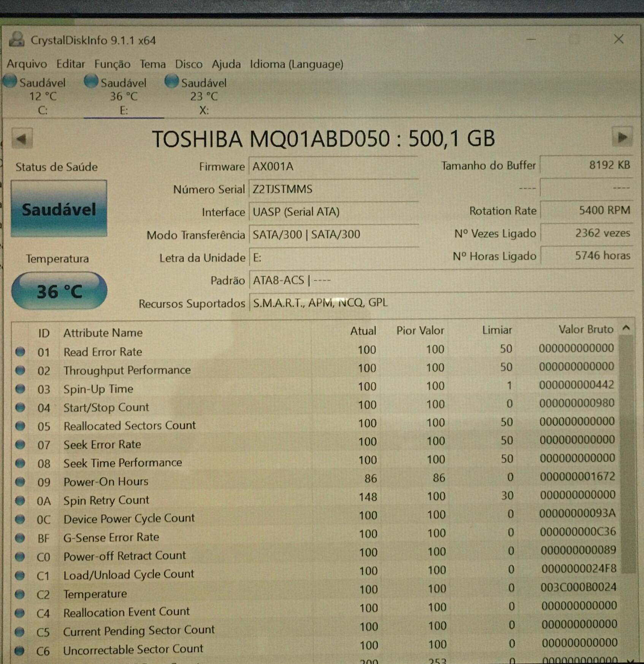Open the Ajuda menu

tap(226, 64)
